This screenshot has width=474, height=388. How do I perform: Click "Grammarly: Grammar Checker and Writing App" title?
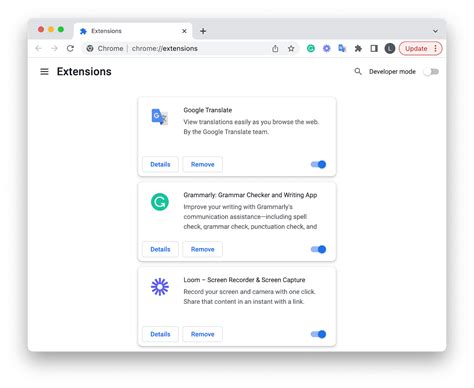pyautogui.click(x=250, y=195)
